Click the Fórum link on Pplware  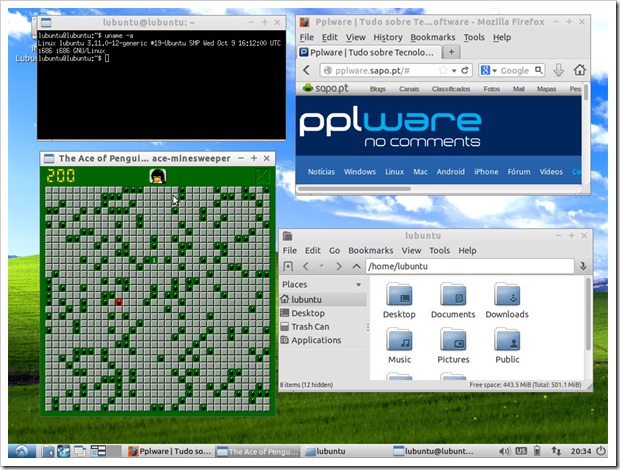(x=519, y=172)
